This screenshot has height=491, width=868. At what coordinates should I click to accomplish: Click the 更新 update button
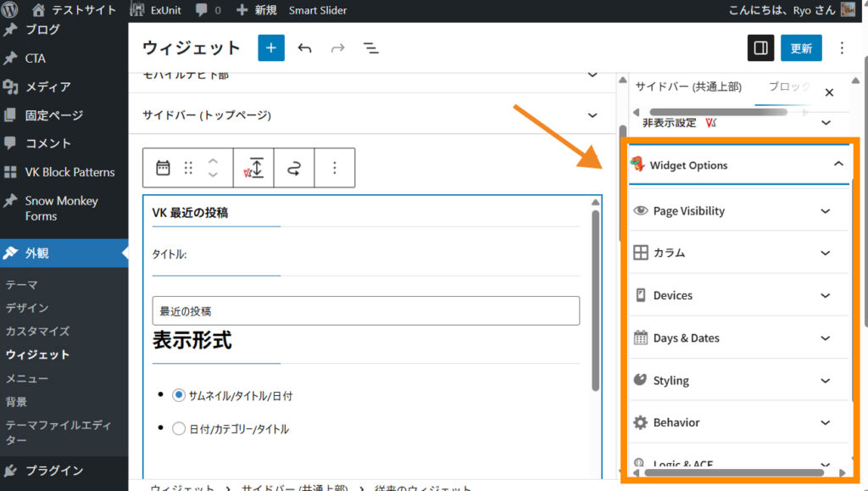pos(801,48)
